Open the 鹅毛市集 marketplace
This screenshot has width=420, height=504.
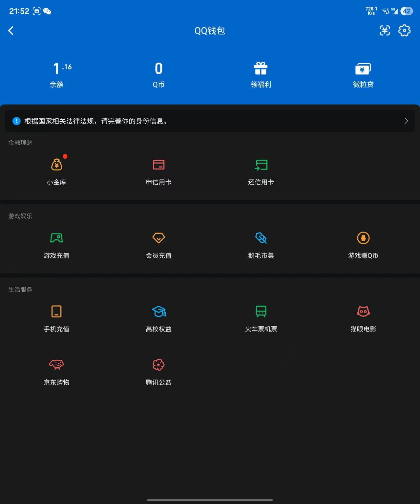pos(261,243)
